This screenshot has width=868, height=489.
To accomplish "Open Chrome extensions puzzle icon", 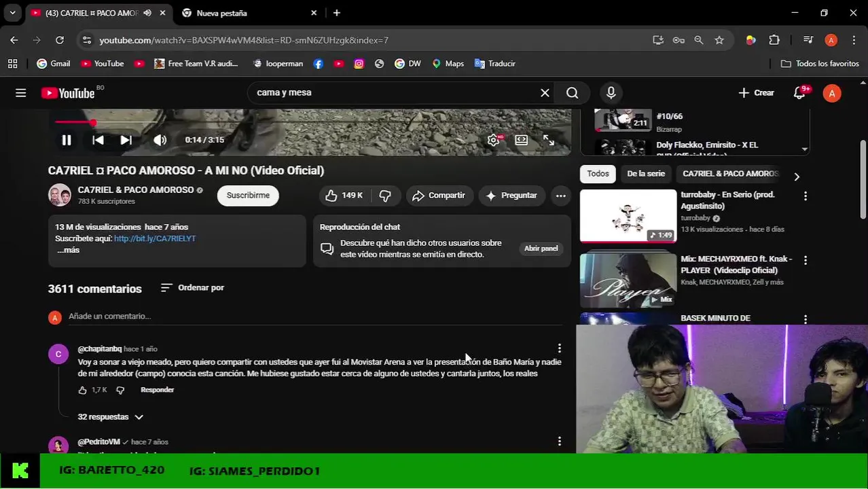I will click(x=774, y=40).
